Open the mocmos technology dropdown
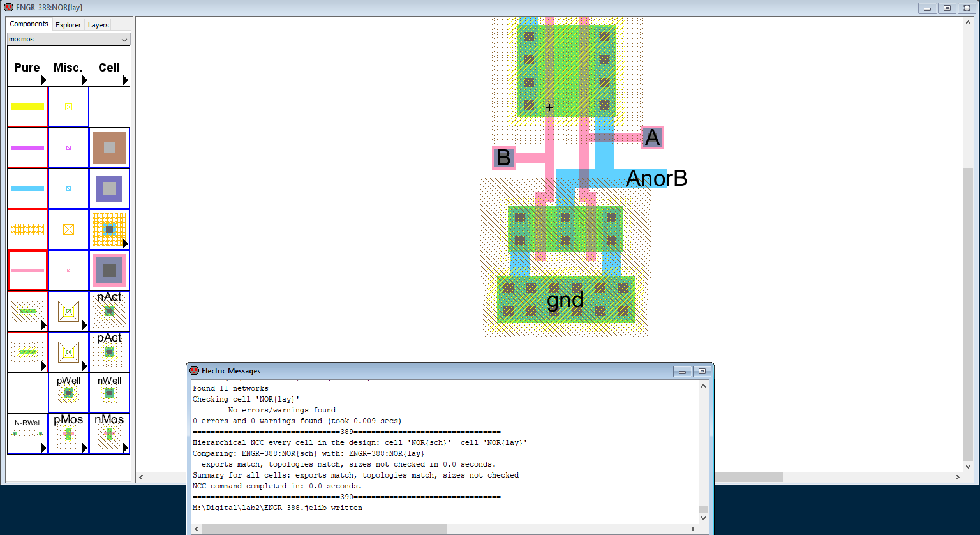This screenshot has height=535, width=980. (x=68, y=39)
